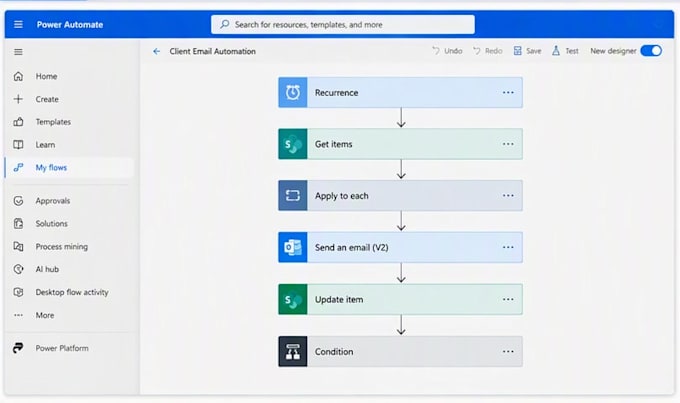Open the Send an email (V2) options menu
The width and height of the screenshot is (680, 403).
coord(508,247)
